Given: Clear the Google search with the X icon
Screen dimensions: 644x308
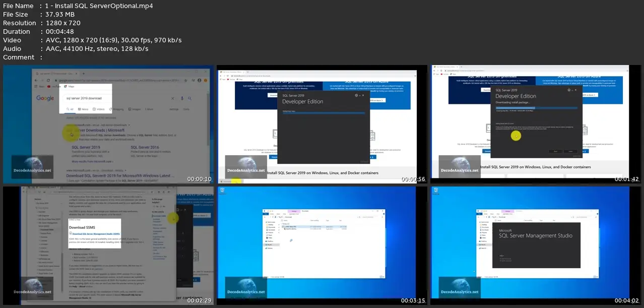Looking at the screenshot, I should [x=173, y=98].
